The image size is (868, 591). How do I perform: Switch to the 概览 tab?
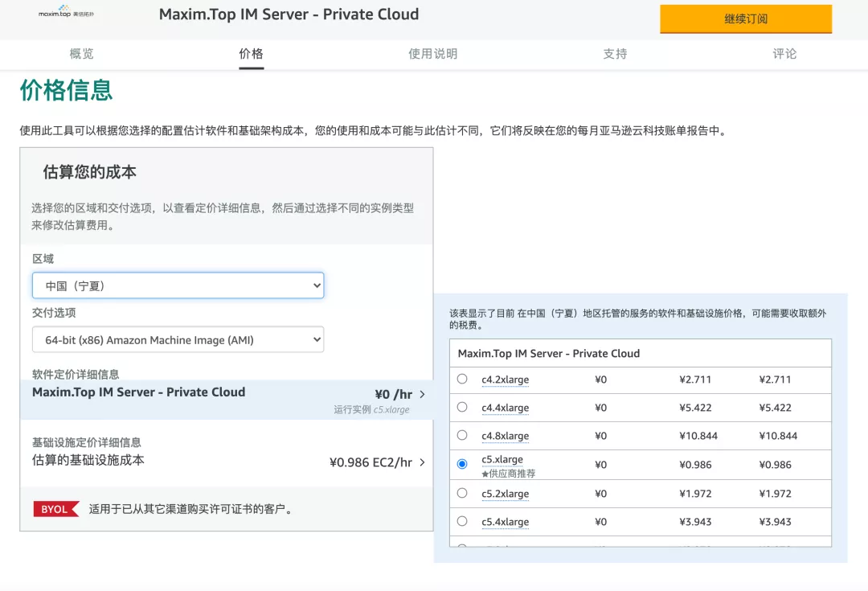coord(81,54)
